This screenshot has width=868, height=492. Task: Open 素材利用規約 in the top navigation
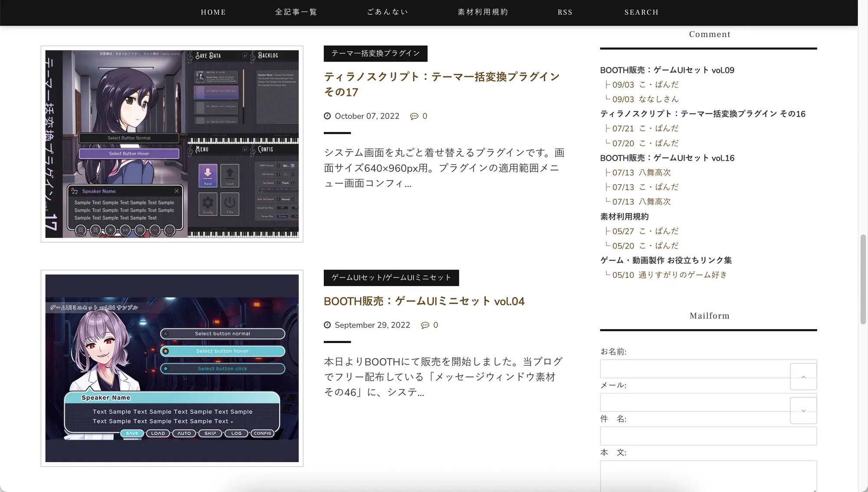[x=483, y=12]
